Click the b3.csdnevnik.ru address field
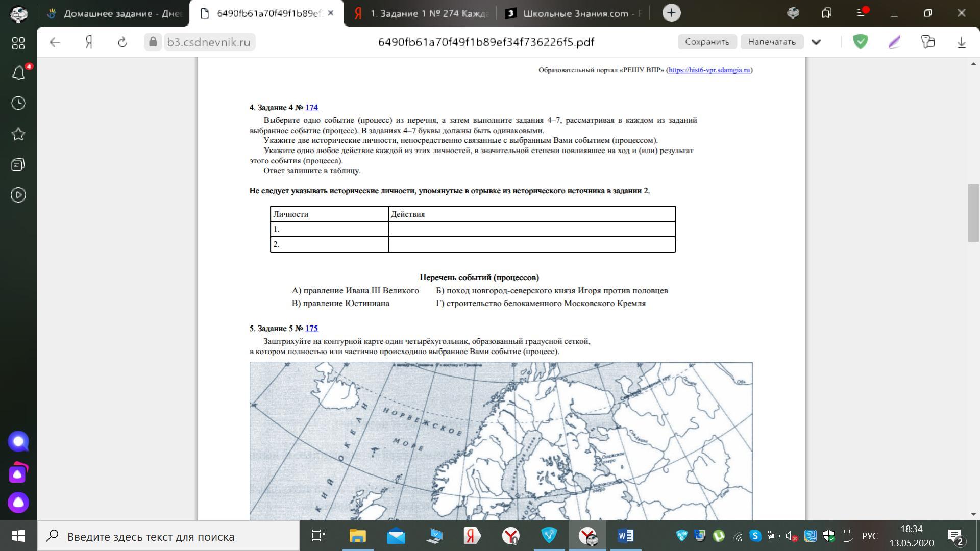 tap(208, 42)
